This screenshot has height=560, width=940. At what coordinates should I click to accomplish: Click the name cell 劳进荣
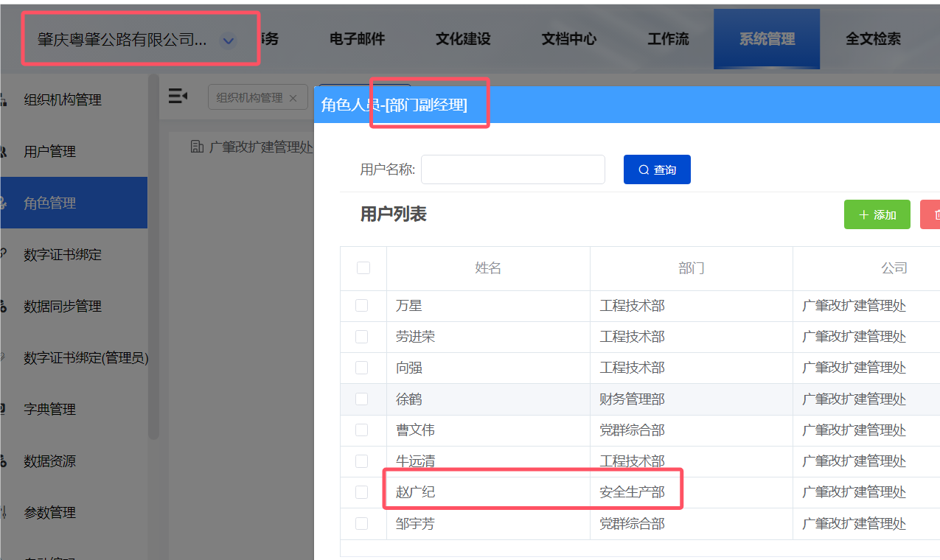(x=416, y=337)
